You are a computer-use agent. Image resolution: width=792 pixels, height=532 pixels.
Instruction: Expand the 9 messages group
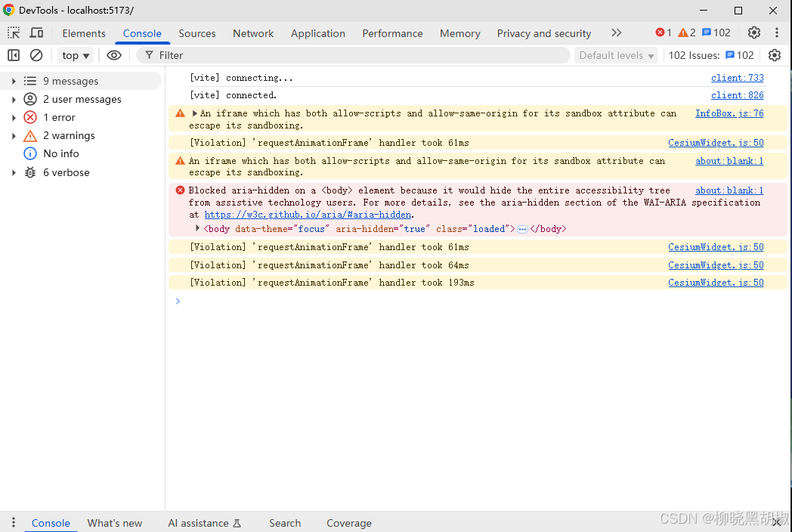pyautogui.click(x=14, y=81)
